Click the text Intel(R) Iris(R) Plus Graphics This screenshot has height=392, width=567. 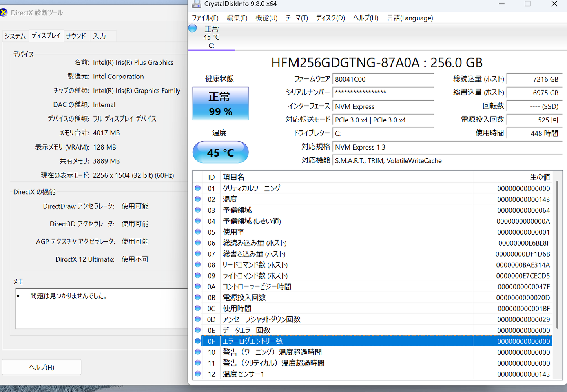133,62
